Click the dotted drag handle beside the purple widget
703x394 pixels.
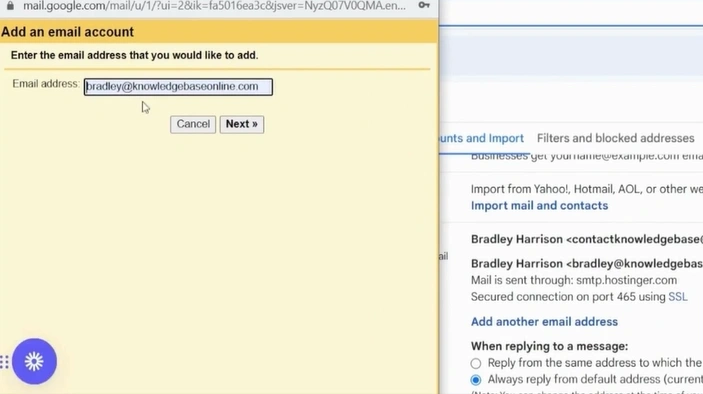coord(4,362)
